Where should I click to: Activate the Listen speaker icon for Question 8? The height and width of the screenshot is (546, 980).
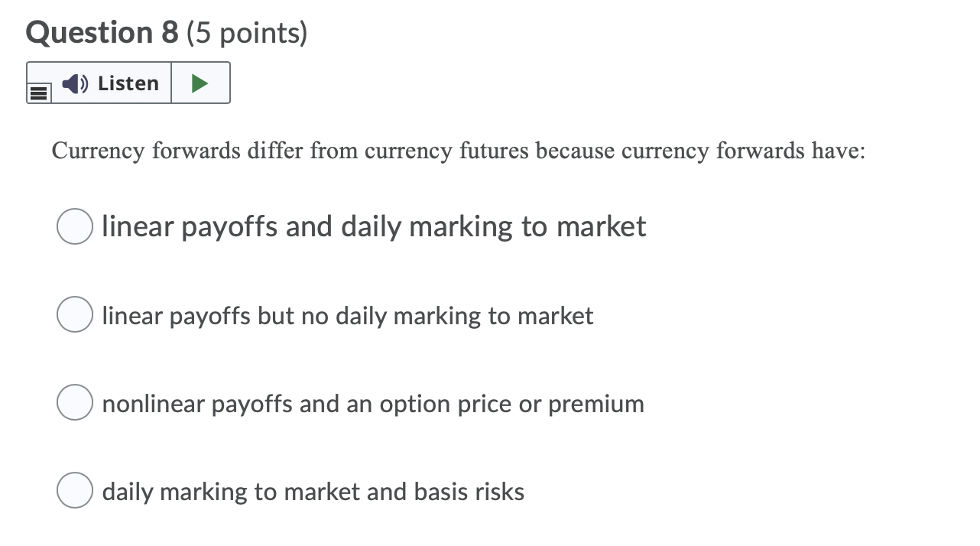point(73,83)
